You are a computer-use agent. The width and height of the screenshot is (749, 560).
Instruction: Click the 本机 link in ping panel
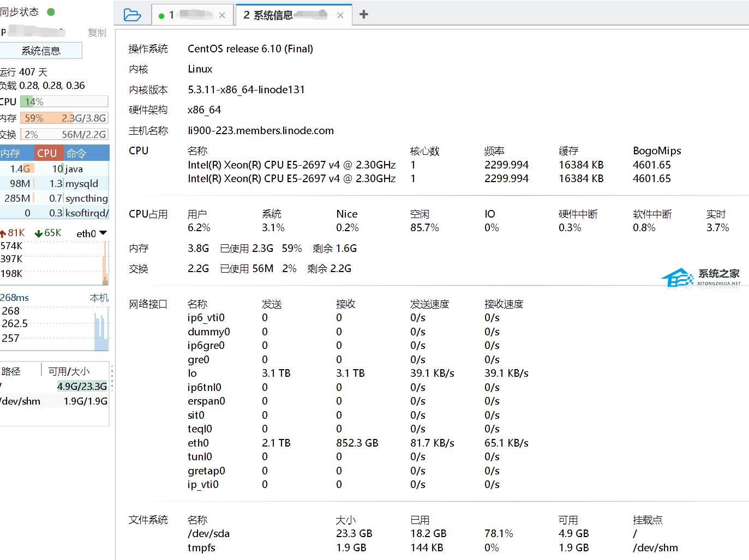pos(99,298)
